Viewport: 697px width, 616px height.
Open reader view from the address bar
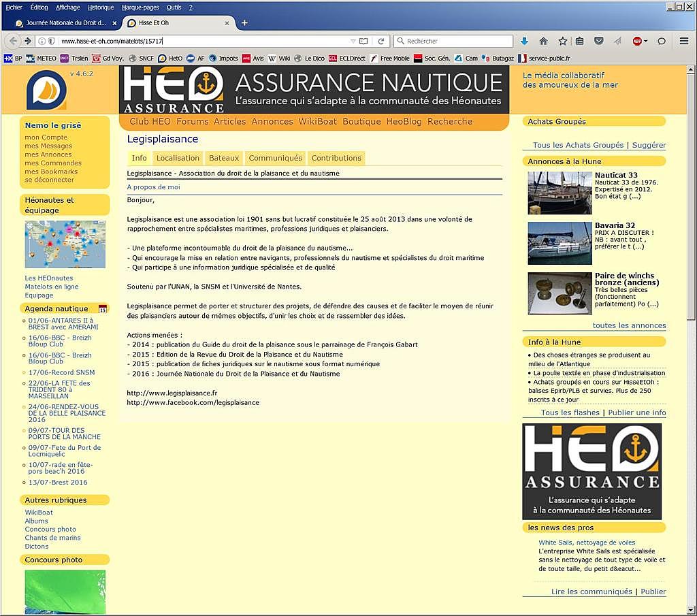click(363, 41)
